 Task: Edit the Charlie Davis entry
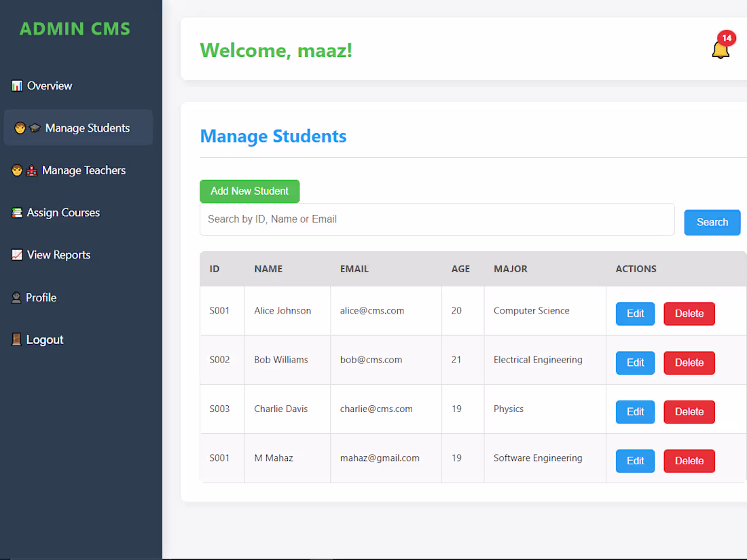634,411
